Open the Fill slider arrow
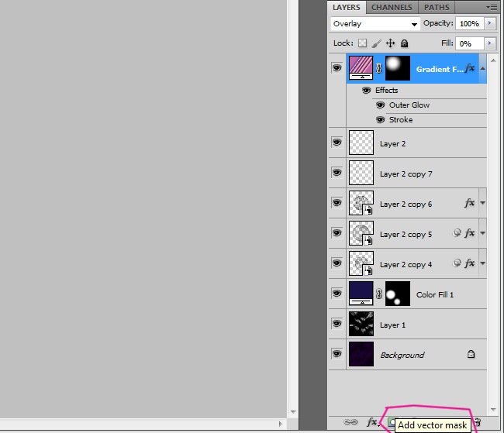Viewport: 504px width, 433px height. pyautogui.click(x=489, y=43)
